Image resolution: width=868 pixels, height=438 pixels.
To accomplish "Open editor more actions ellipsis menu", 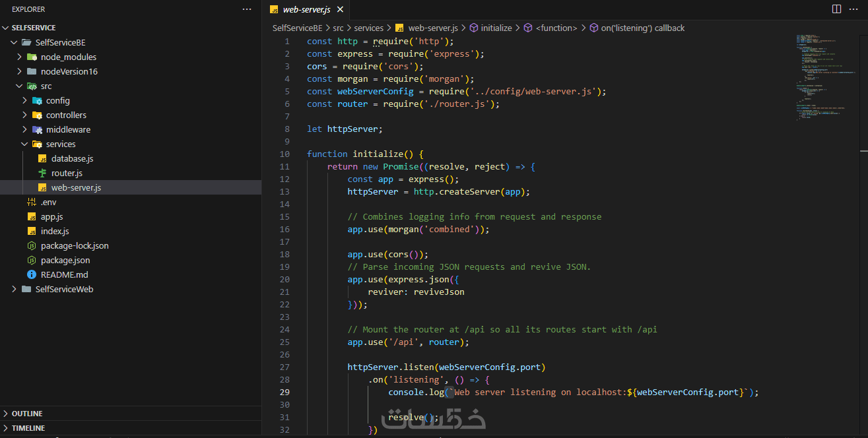I will (855, 9).
